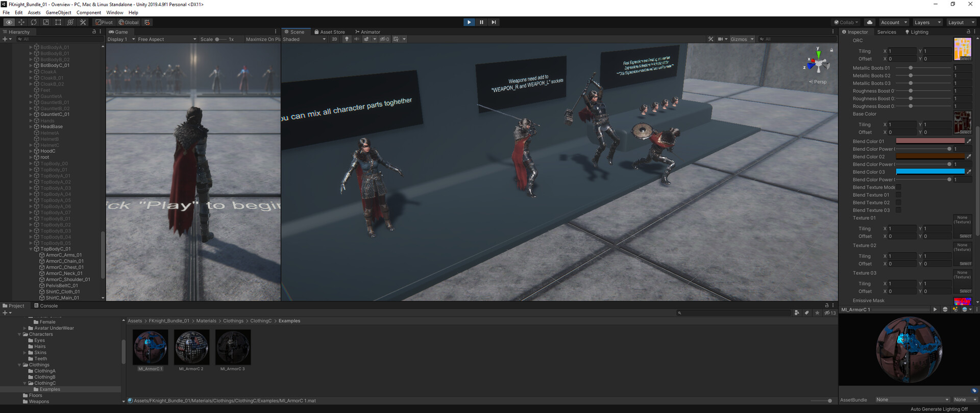This screenshot has height=413, width=980.
Task: Click the Step frame button
Action: 494,22
